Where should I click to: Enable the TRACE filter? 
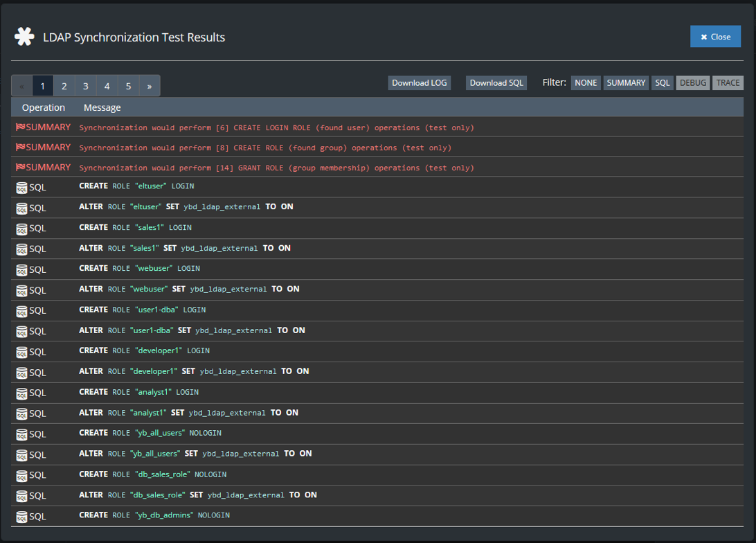pos(728,83)
